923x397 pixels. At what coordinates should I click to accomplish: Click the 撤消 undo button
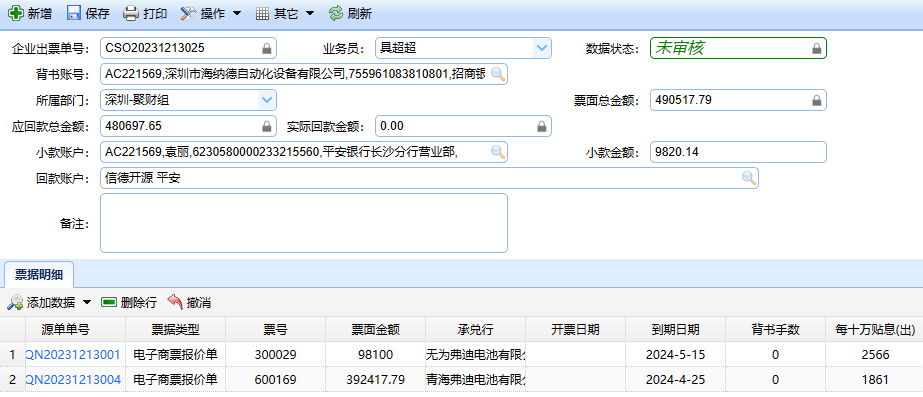tap(189, 303)
